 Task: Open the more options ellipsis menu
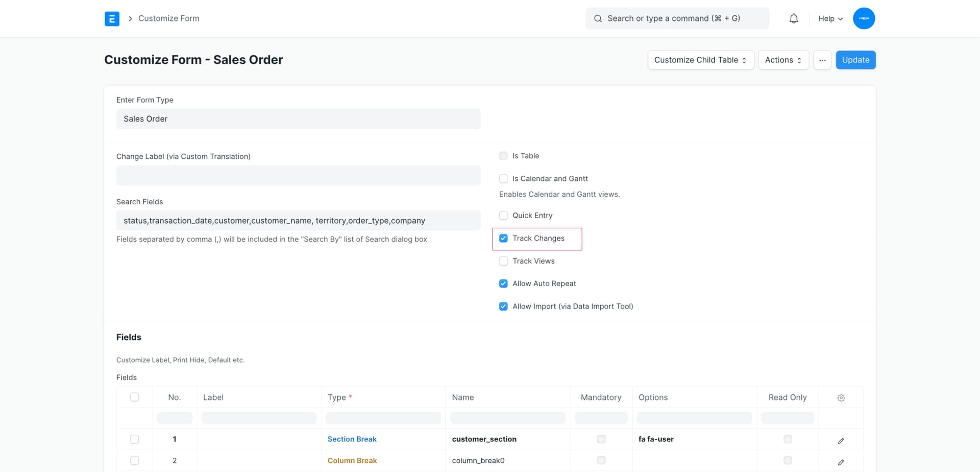(822, 60)
